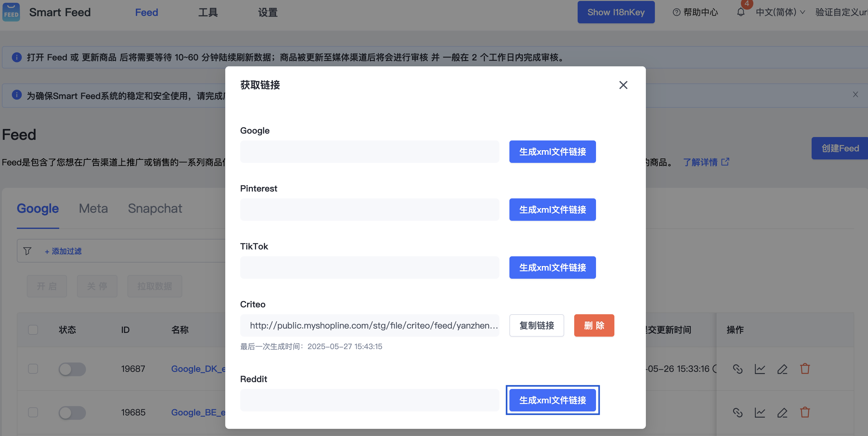Image resolution: width=868 pixels, height=436 pixels.
Task: Click the 最后一次生成时间 timestamp text
Action: click(x=311, y=346)
